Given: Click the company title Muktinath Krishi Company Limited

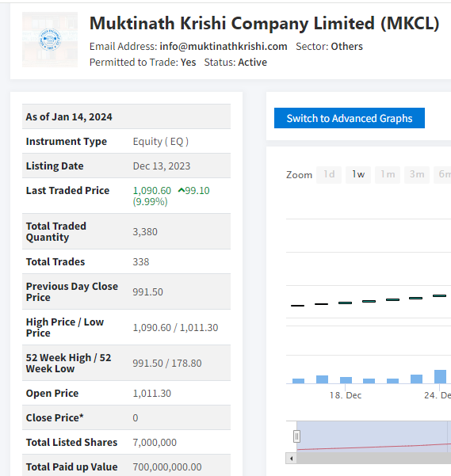Looking at the screenshot, I should click(264, 24).
